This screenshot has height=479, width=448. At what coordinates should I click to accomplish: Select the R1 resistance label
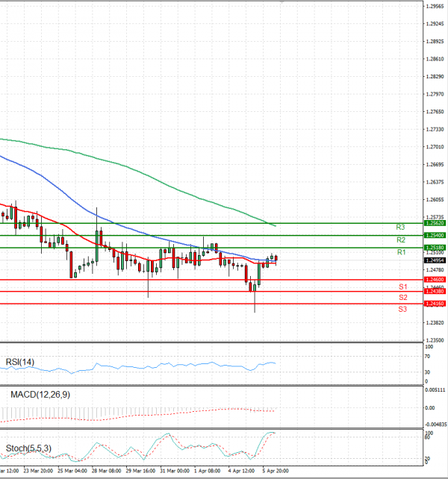pos(401,252)
